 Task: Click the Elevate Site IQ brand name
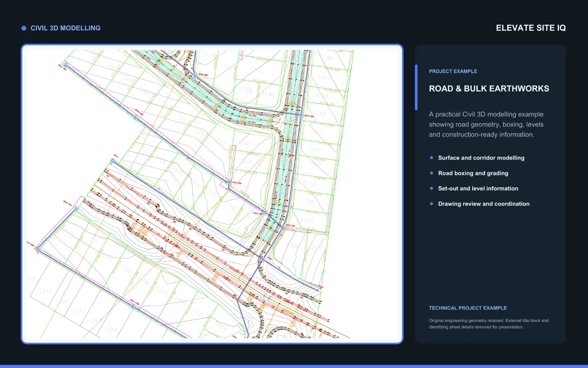(531, 28)
